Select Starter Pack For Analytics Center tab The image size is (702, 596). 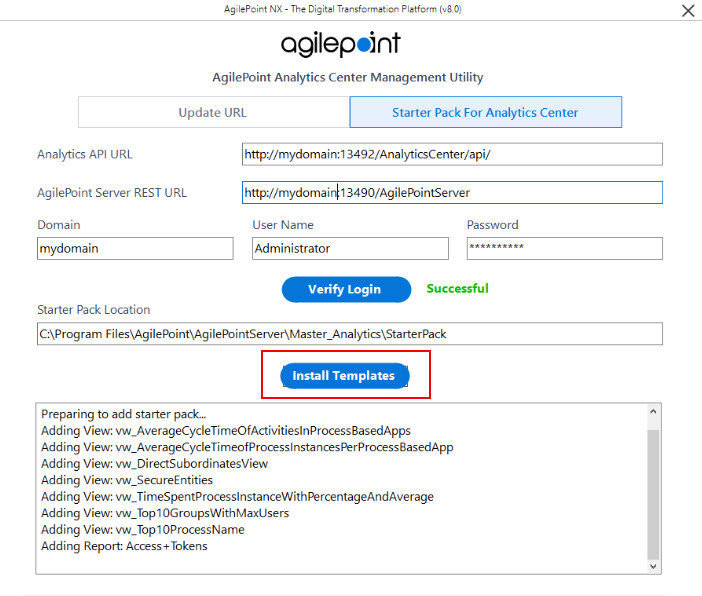point(485,112)
